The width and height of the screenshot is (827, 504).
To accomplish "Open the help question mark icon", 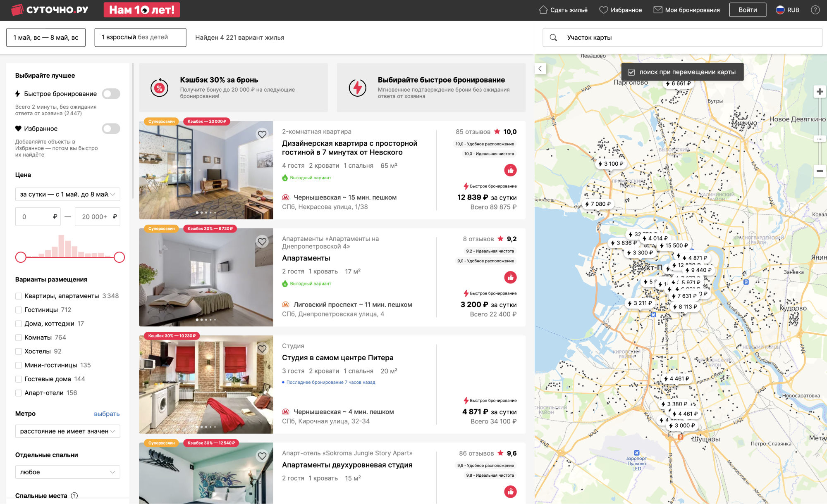I will coord(815,10).
